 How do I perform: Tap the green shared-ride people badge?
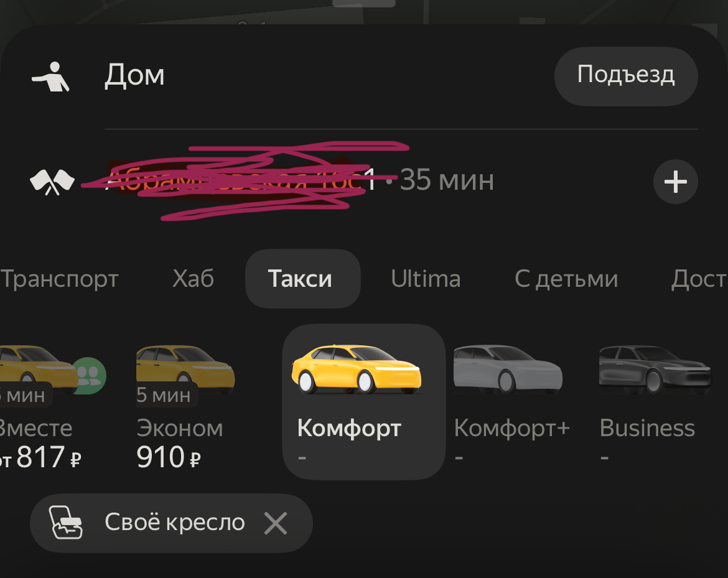(x=89, y=376)
